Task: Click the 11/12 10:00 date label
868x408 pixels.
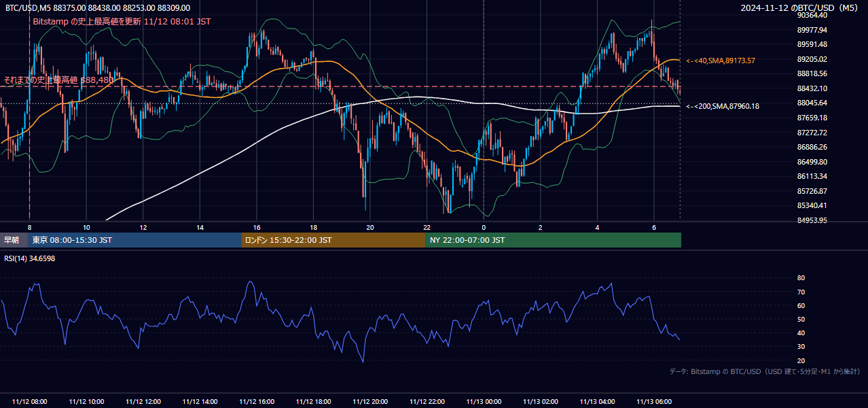Action: point(86,401)
